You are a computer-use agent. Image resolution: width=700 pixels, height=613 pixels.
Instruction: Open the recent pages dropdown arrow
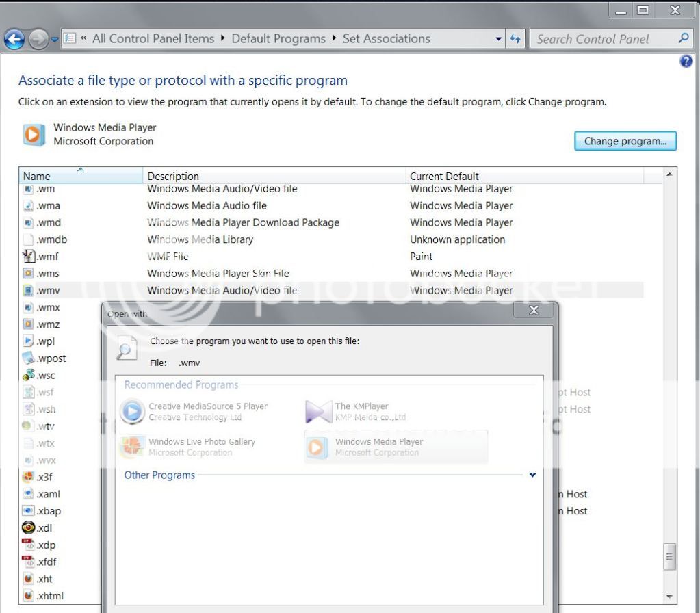(55, 39)
